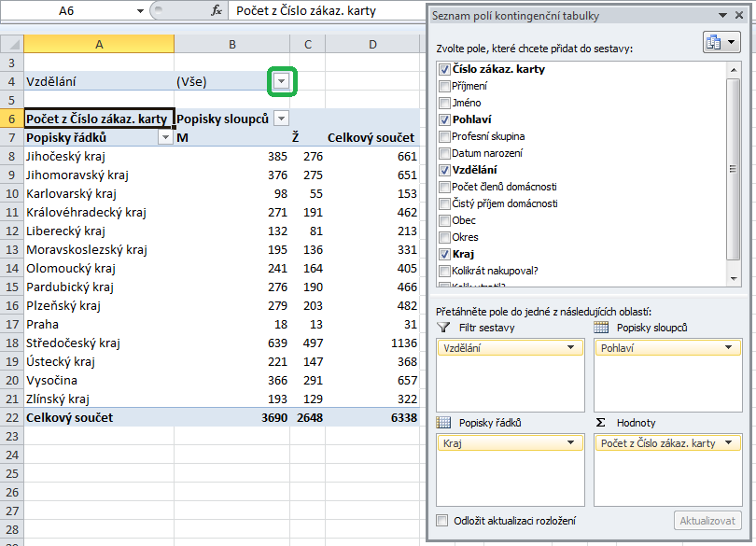Check the Datum narození field
The width and height of the screenshot is (756, 546).
[x=444, y=153]
